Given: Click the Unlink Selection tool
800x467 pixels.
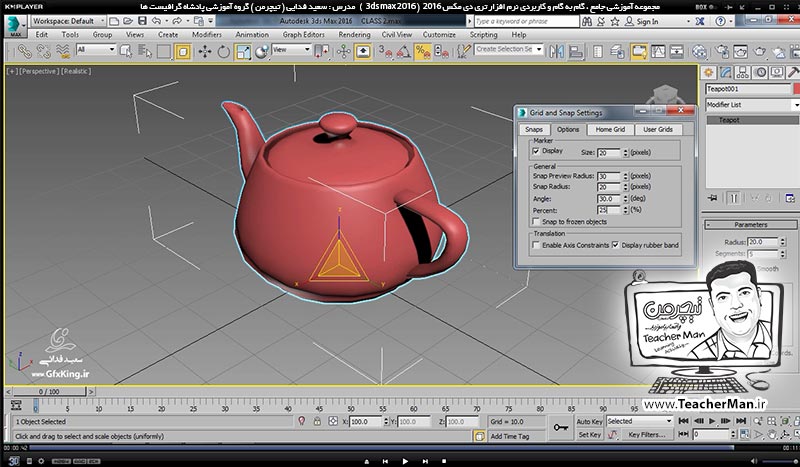Looking at the screenshot, I should tap(43, 51).
